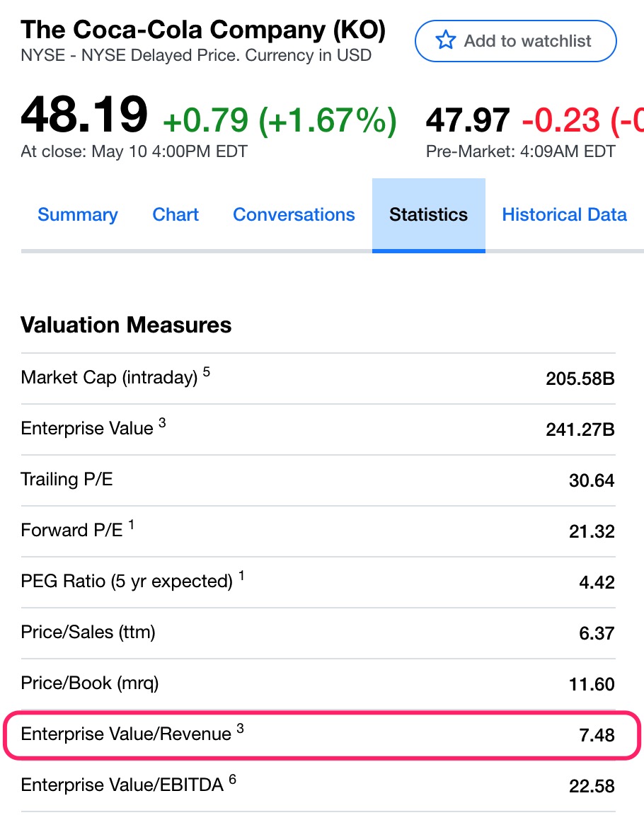The image size is (644, 832).
Task: Click The Coca-Cola Company (KO) title
Action: pyautogui.click(x=204, y=30)
